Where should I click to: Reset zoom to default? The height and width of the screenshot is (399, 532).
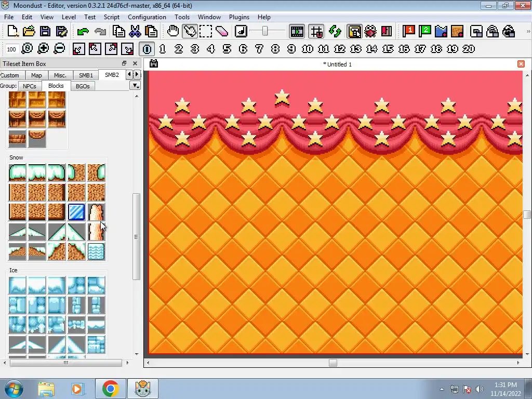click(27, 49)
